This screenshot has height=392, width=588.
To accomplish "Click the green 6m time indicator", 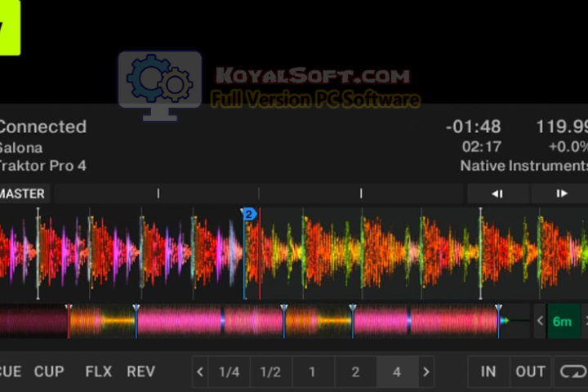I will click(562, 322).
